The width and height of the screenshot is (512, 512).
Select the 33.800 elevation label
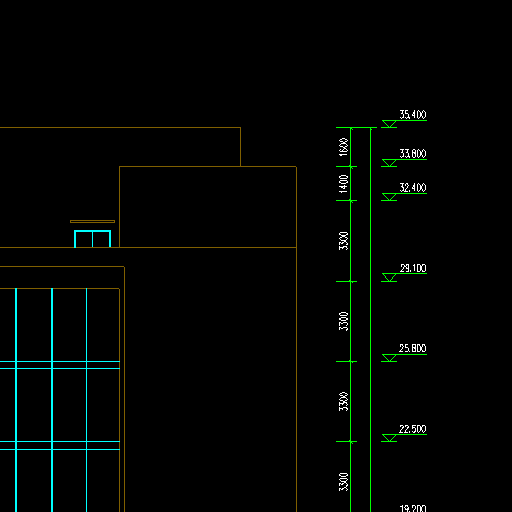pyautogui.click(x=413, y=154)
